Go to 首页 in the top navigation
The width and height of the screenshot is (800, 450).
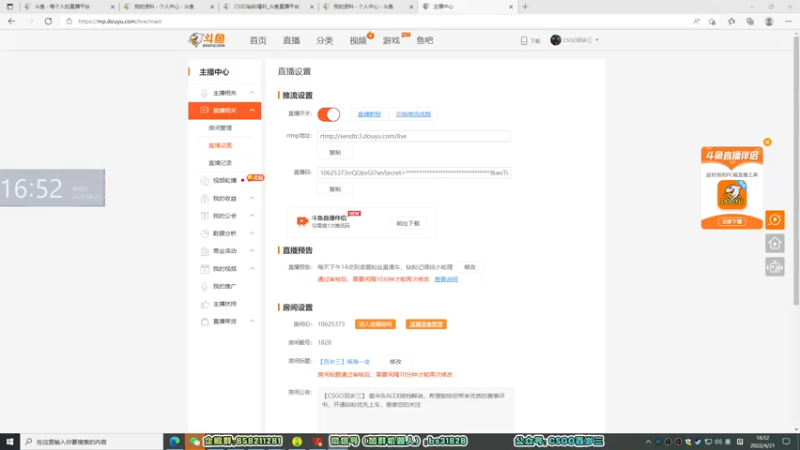click(x=258, y=40)
